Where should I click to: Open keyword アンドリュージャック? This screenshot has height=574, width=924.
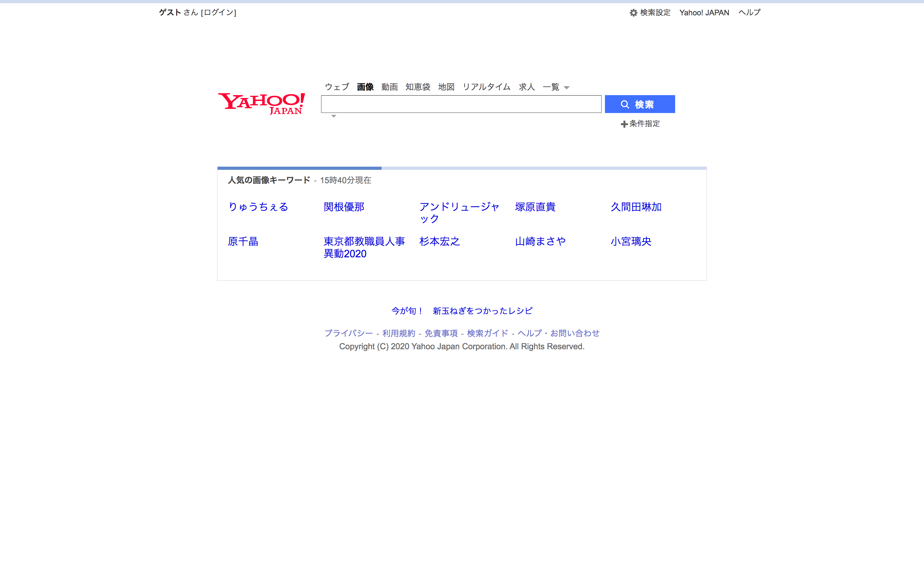pos(459,213)
